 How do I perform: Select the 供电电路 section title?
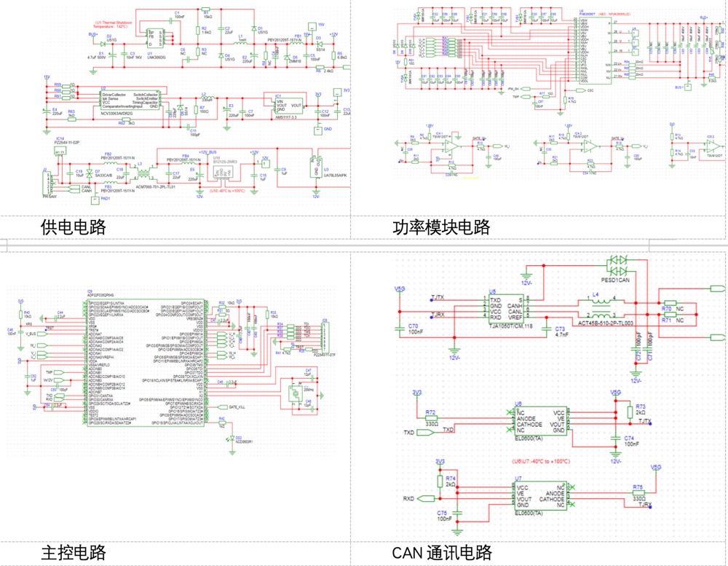coord(74,227)
